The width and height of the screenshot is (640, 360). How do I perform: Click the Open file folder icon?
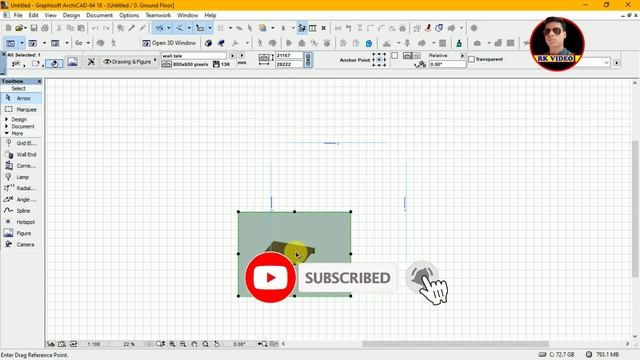point(19,28)
